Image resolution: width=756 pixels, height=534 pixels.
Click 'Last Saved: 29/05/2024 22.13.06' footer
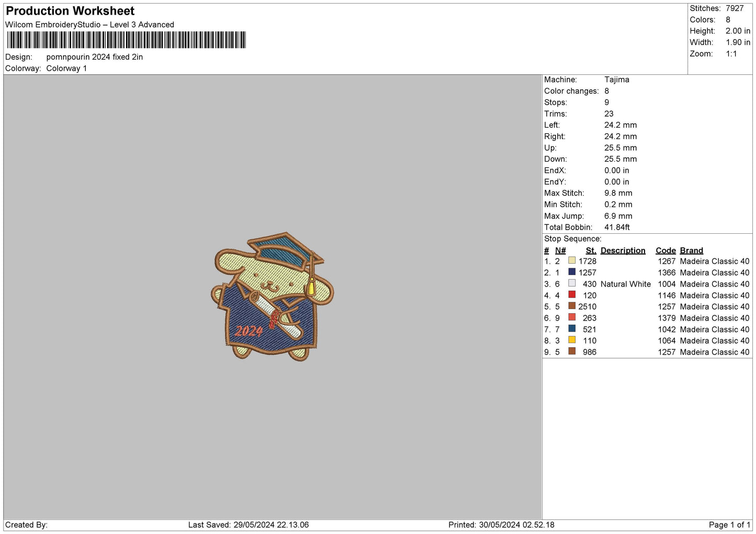point(249,525)
